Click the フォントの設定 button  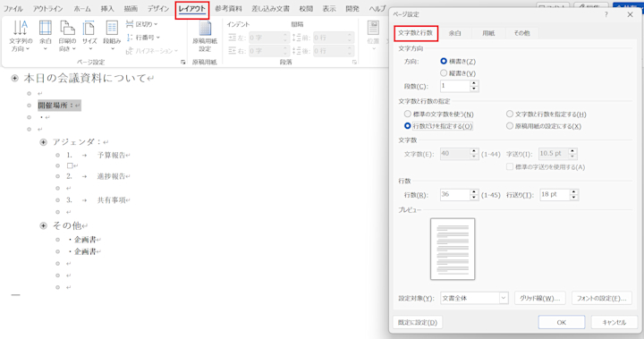(x=601, y=299)
